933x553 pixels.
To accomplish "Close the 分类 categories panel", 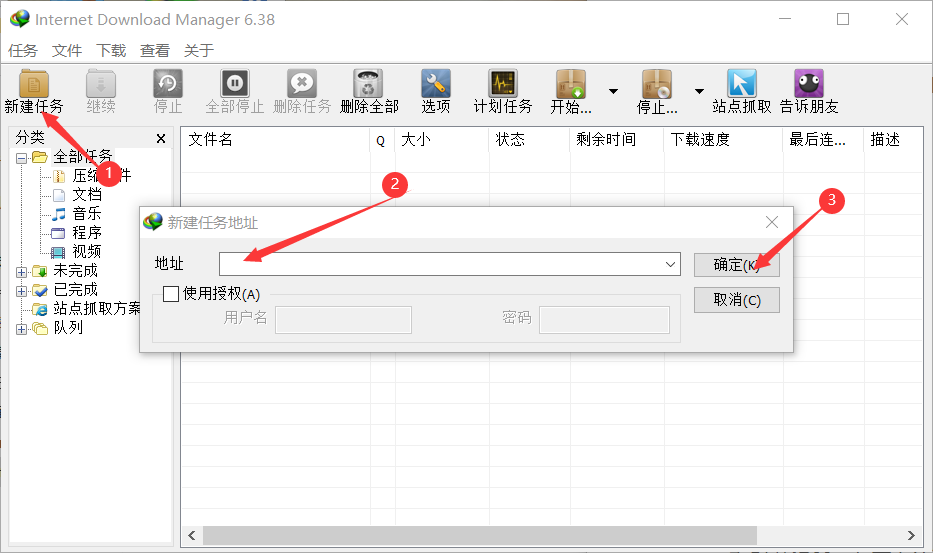I will 161,139.
